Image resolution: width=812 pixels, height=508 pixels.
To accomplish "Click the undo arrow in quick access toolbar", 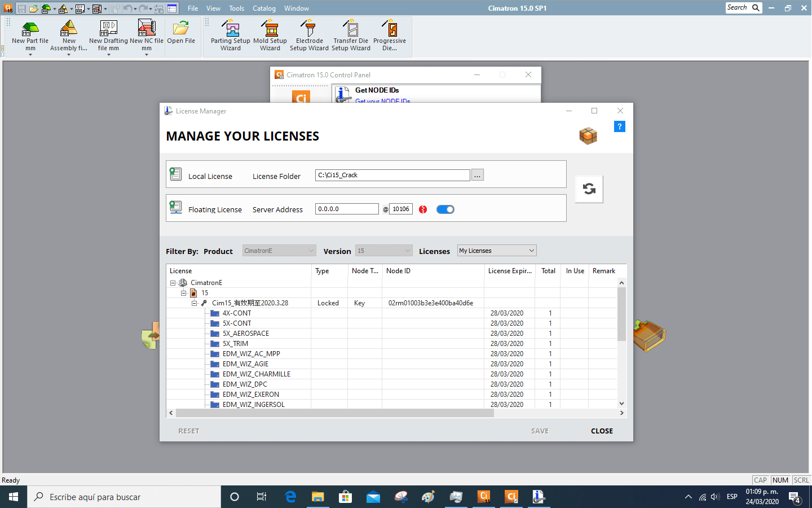I will point(128,8).
